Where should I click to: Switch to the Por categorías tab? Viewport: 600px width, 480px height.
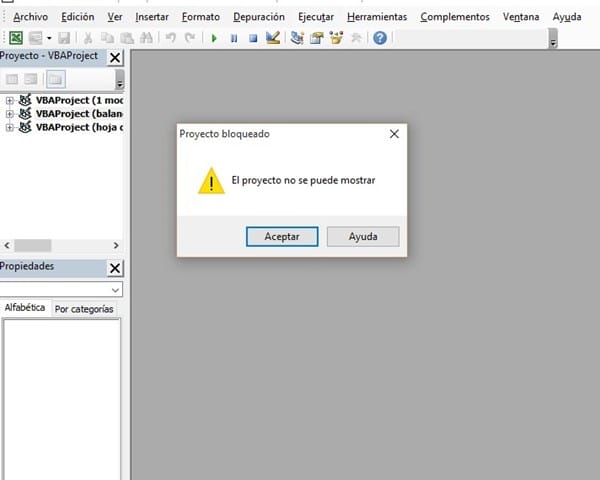(84, 309)
